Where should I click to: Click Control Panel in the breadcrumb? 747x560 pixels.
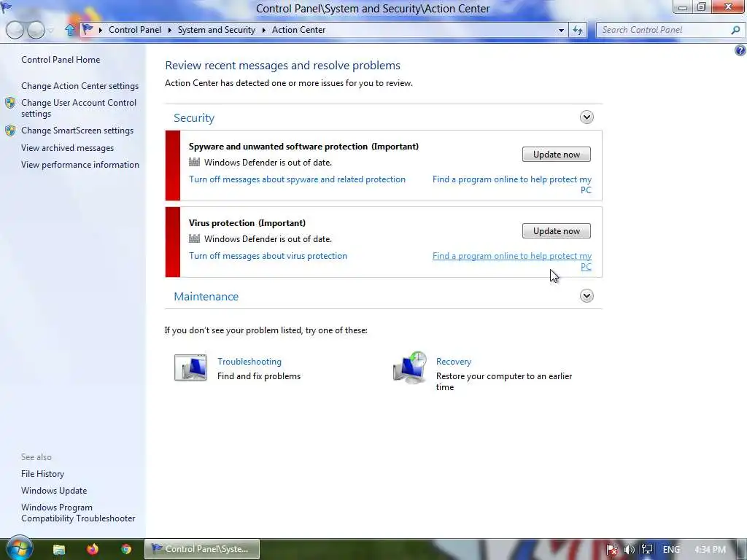click(x=135, y=29)
